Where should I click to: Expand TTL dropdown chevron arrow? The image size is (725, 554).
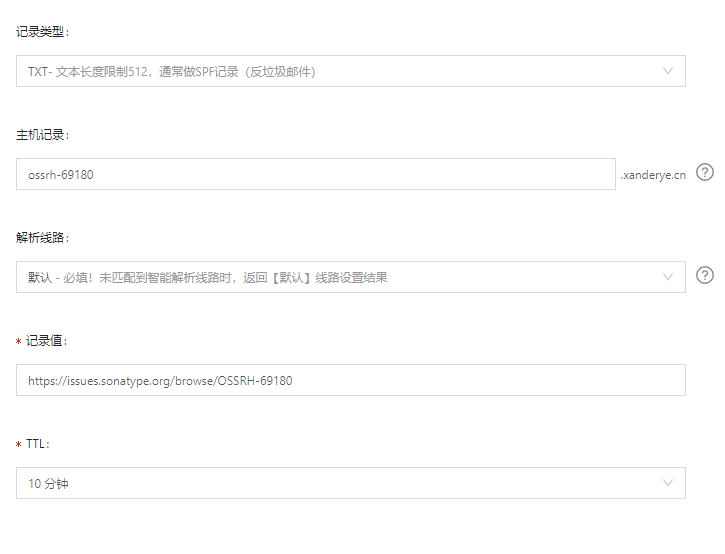[x=668, y=483]
